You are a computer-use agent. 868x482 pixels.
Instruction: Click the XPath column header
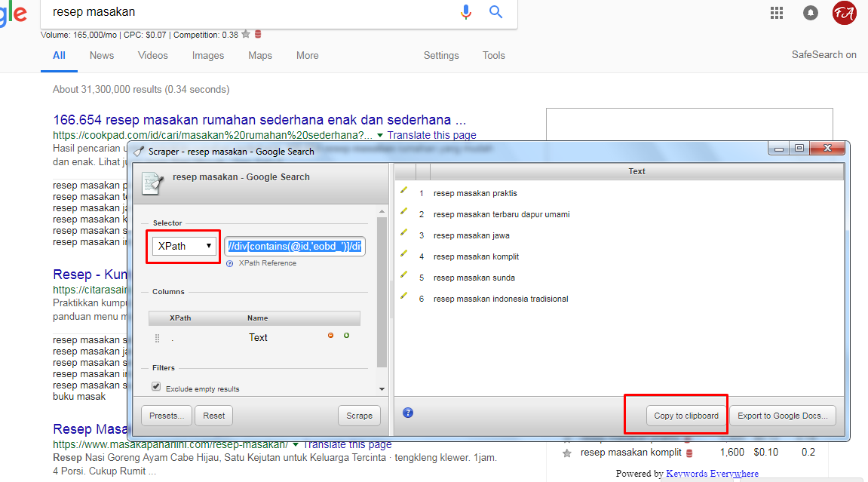point(180,318)
